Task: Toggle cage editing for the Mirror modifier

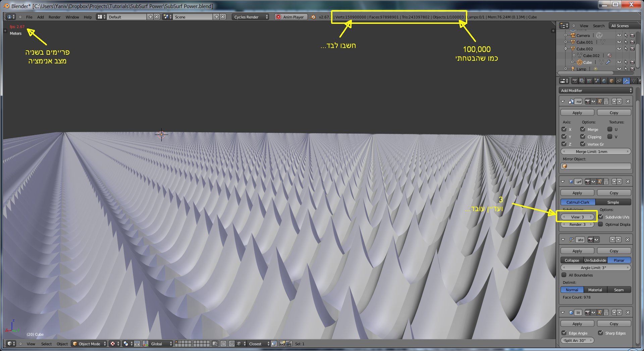Action: click(606, 101)
